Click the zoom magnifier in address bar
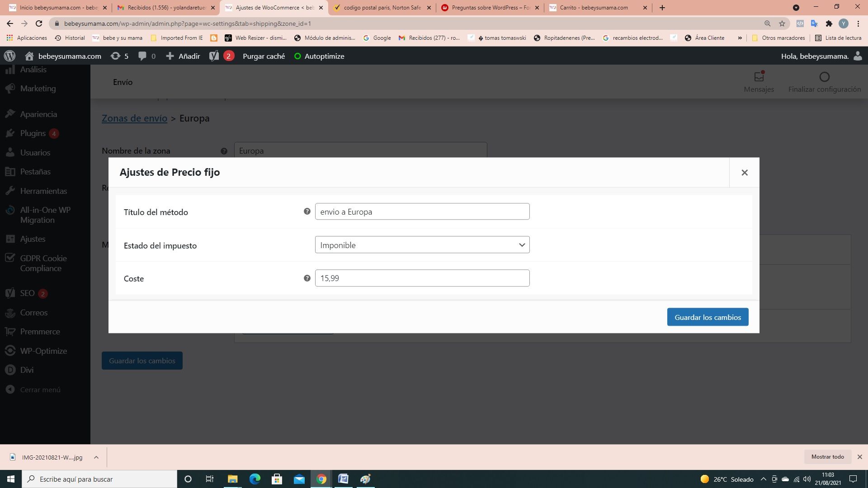The width and height of the screenshot is (868, 488). (x=767, y=23)
